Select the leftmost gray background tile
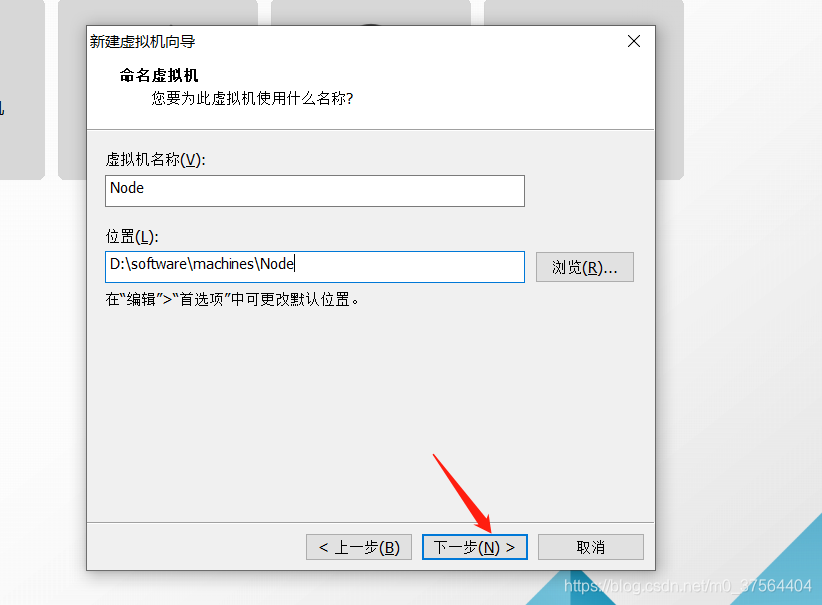Image resolution: width=822 pixels, height=605 pixels. click(x=23, y=89)
